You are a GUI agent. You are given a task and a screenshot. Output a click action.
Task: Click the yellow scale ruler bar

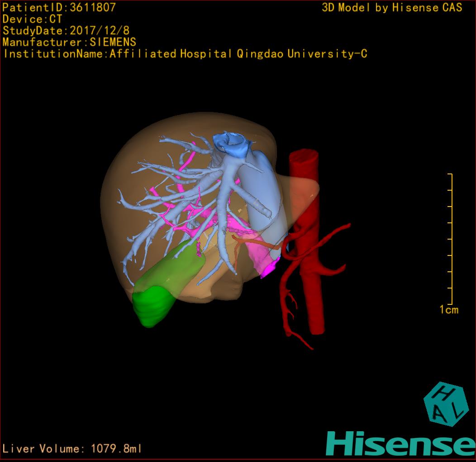coord(451,239)
